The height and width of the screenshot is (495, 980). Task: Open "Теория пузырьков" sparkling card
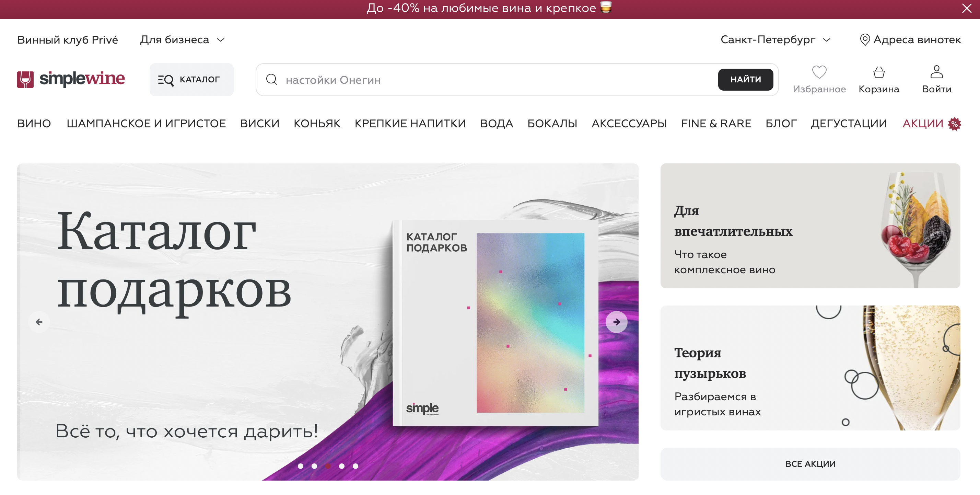pyautogui.click(x=810, y=368)
